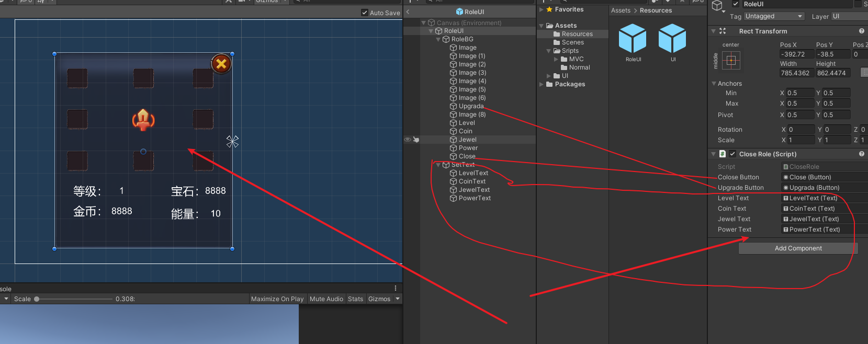Screen dimensions: 868x344
Task: Click the Upgrade Button object picker field
Action: [x=825, y=188]
